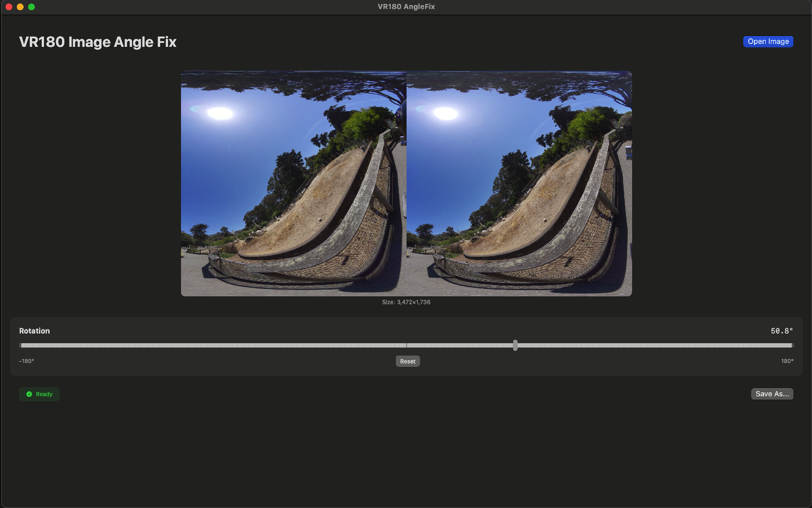Click the Save As... button
Screen dimensions: 812x508
(x=772, y=394)
